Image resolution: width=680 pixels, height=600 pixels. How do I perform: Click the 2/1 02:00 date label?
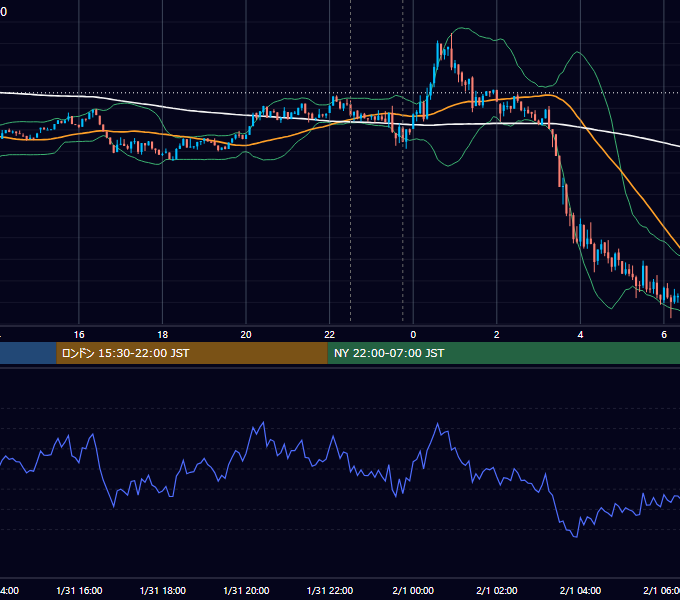tap(497, 590)
